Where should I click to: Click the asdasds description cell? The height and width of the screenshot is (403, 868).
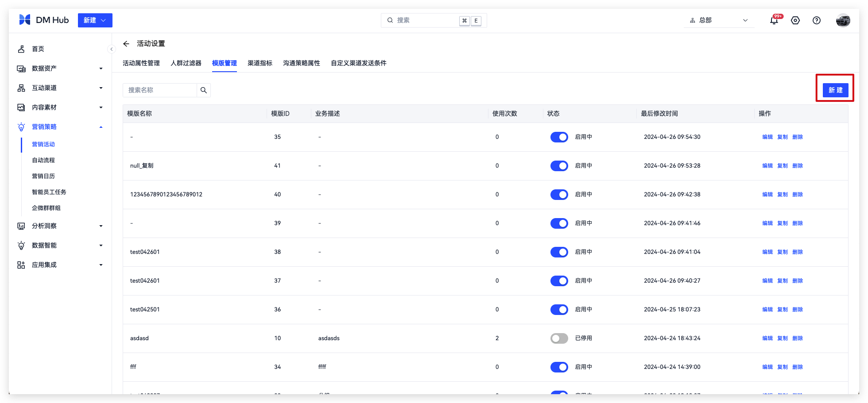pos(329,338)
